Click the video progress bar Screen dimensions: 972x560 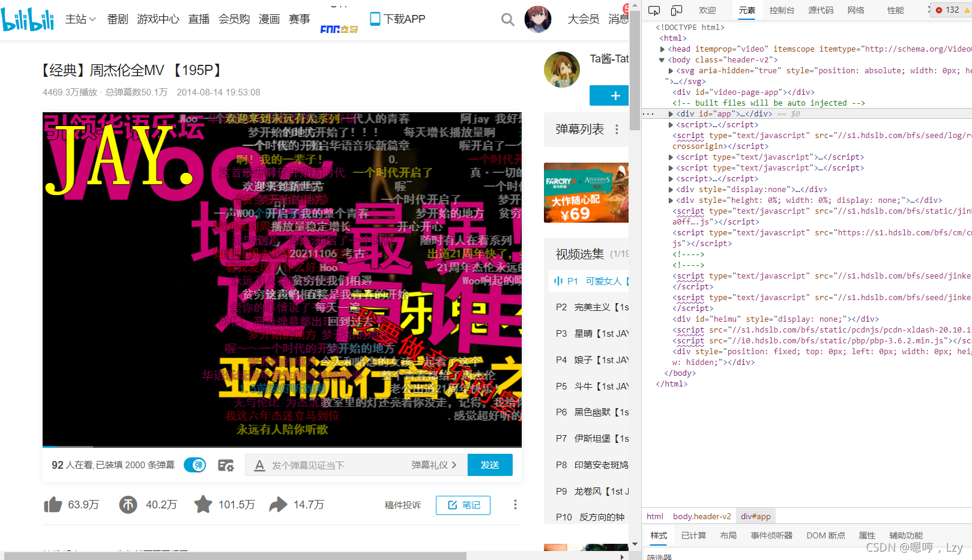coord(282,447)
